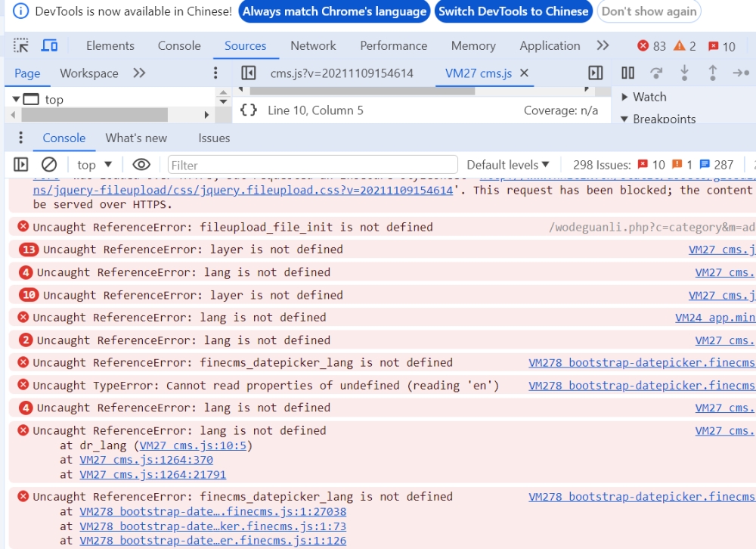756x549 pixels.
Task: Click the pause script execution icon
Action: coord(627,73)
